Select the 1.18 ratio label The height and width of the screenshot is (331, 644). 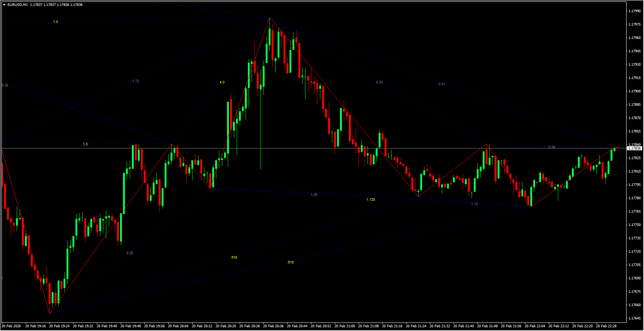click(475, 204)
